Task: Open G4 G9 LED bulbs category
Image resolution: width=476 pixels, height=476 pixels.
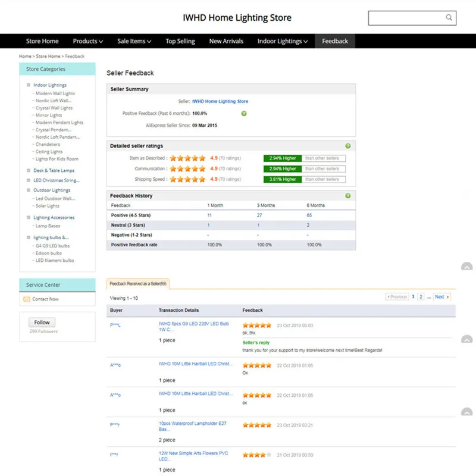Action: tap(52, 246)
